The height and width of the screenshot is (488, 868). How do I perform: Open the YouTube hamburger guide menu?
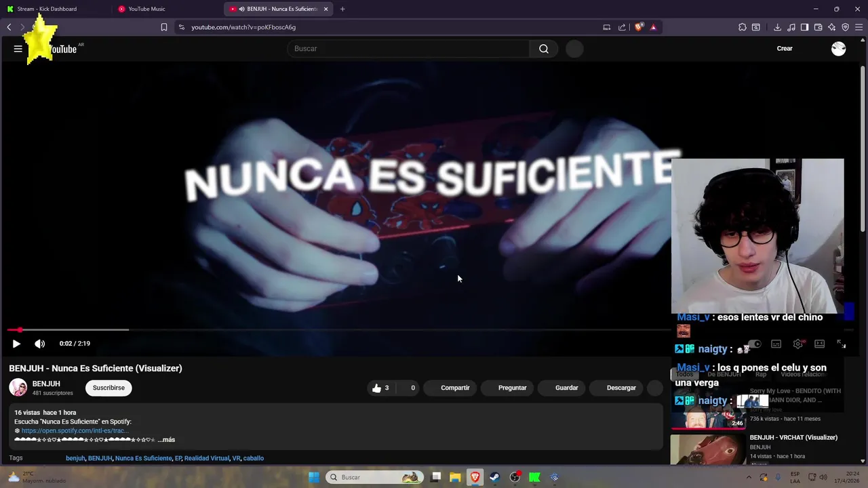pos(18,49)
